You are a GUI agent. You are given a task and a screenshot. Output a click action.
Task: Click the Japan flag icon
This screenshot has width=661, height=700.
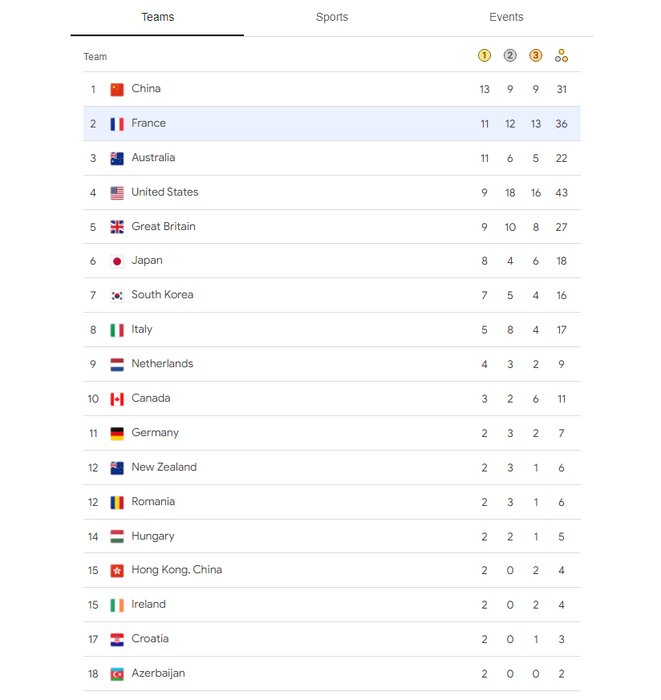117,261
